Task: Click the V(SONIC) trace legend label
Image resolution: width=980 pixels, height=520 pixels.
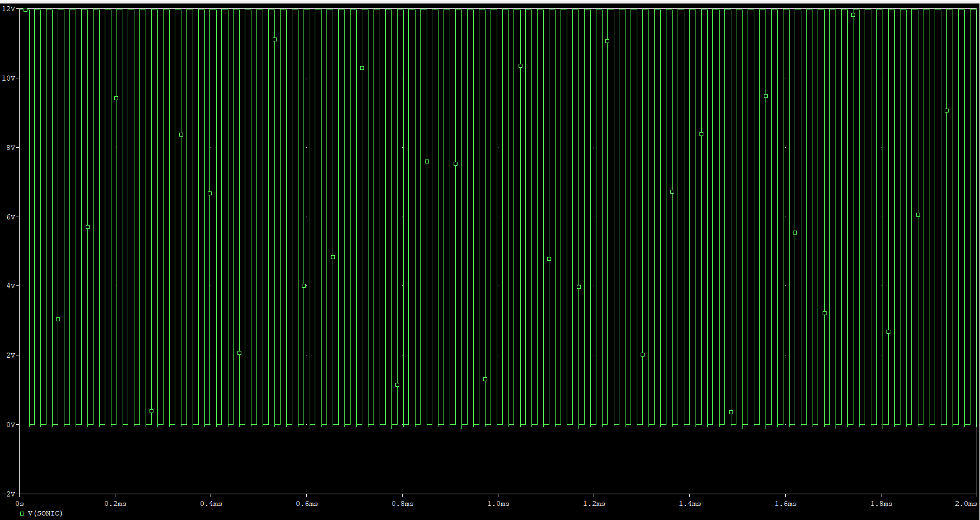Action: click(45, 513)
